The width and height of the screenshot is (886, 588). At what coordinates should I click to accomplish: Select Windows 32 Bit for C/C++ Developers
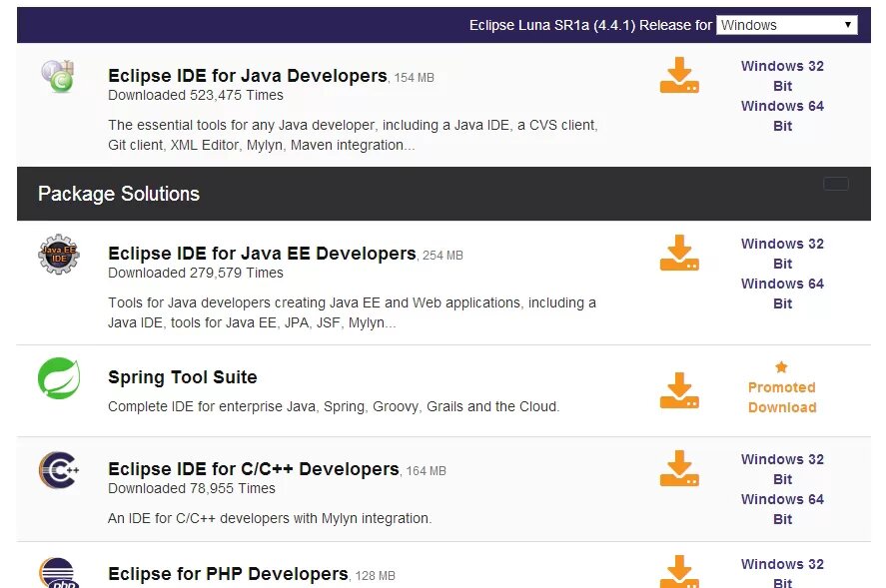[x=782, y=469]
